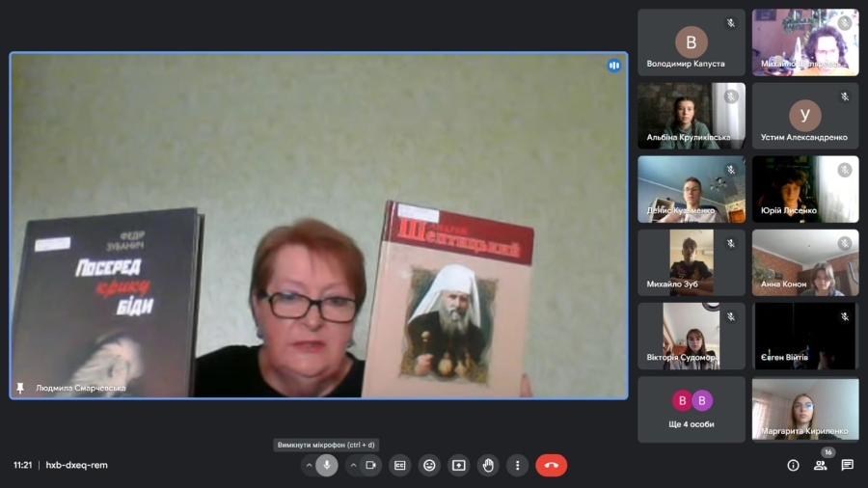
Task: Open chat panel icon
Action: pos(848,465)
